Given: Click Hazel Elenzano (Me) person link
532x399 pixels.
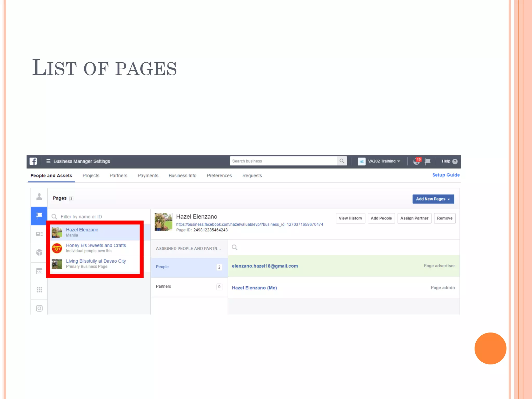Looking at the screenshot, I should tap(254, 288).
